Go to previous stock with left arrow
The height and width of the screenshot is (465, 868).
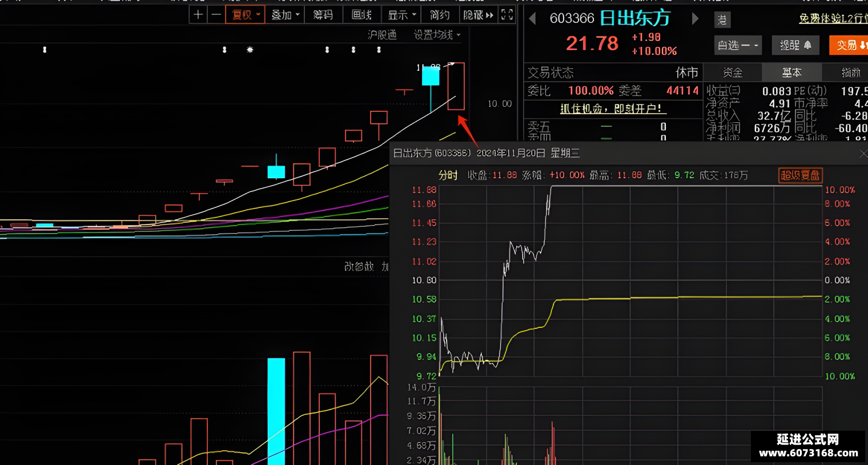pos(532,19)
